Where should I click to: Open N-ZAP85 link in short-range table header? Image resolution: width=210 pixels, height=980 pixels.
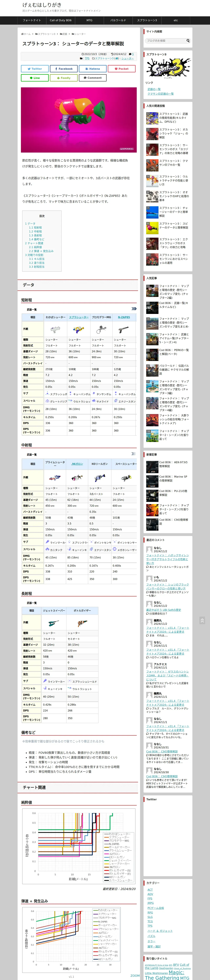(124, 317)
